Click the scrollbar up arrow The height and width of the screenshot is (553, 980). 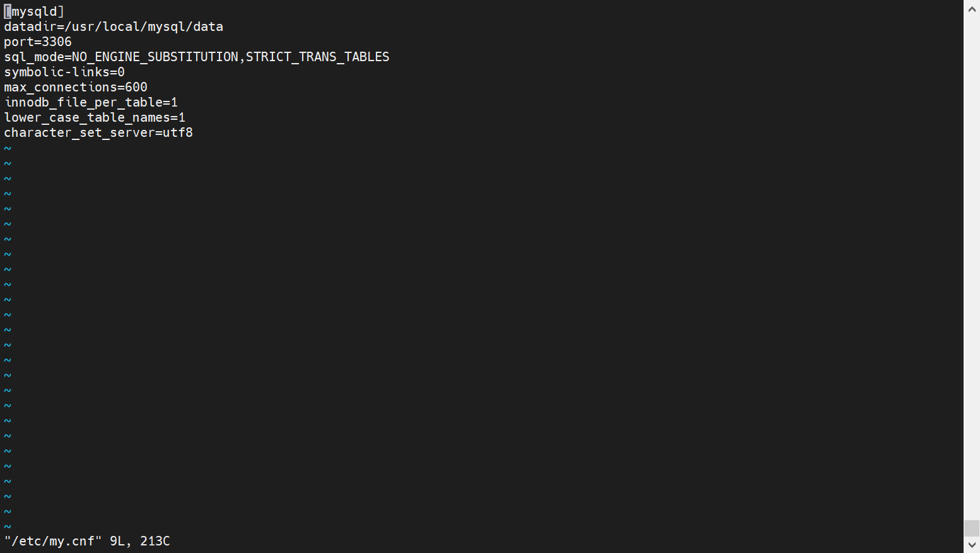pos(972,9)
